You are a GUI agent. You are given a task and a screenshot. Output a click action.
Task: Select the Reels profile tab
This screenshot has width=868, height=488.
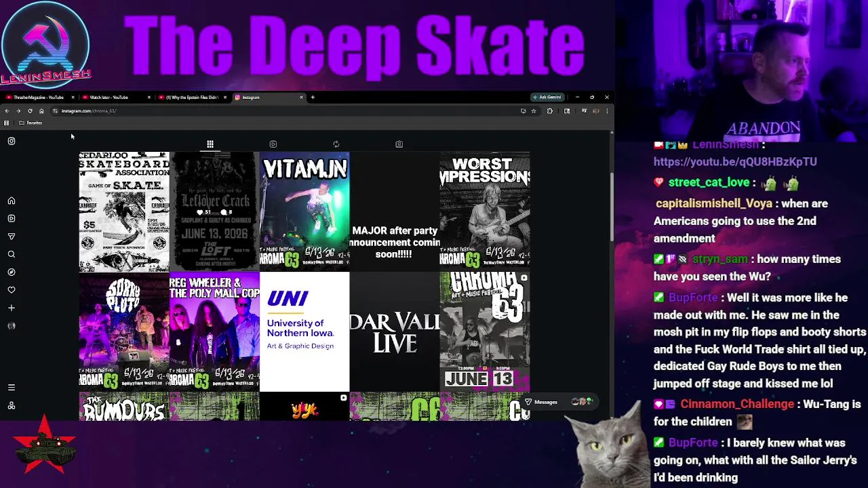(x=273, y=144)
